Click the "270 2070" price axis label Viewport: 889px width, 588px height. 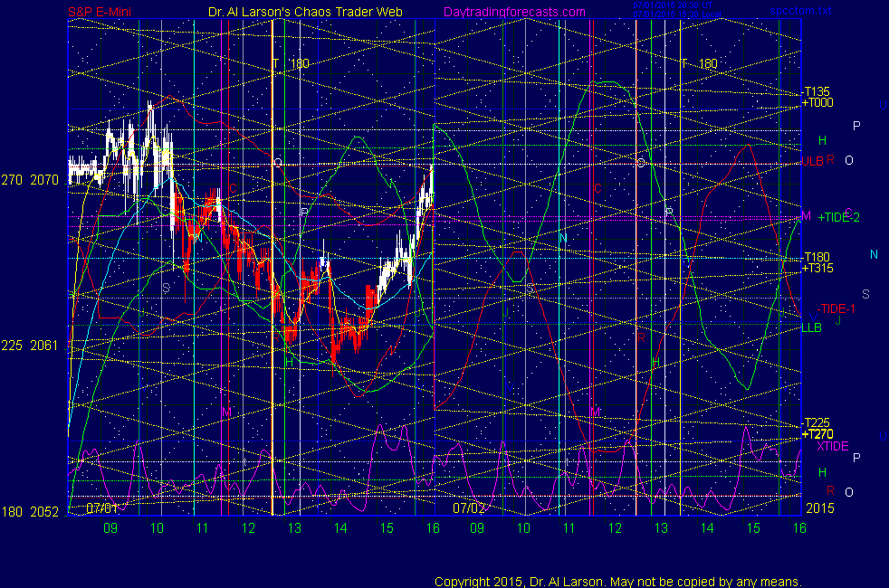30,180
